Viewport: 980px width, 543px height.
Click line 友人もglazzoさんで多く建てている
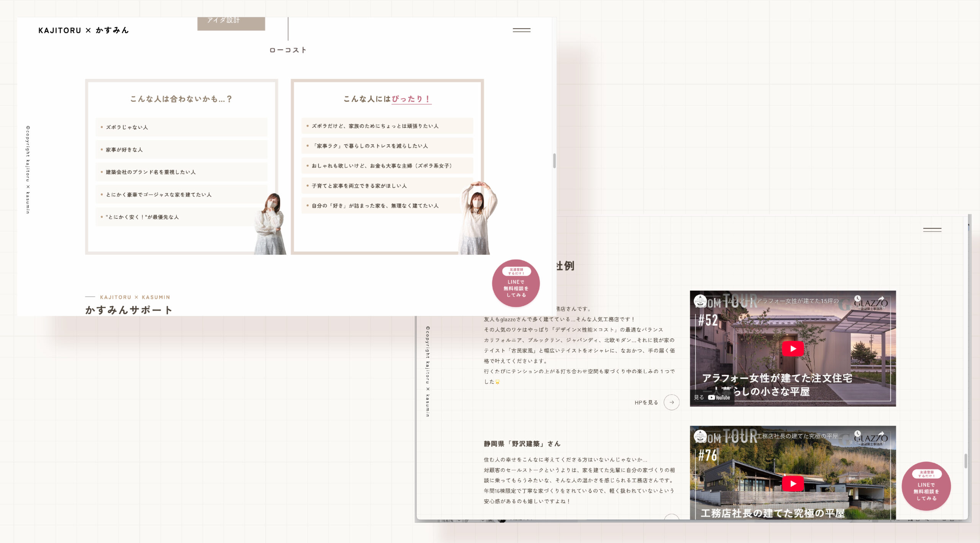pyautogui.click(x=560, y=319)
